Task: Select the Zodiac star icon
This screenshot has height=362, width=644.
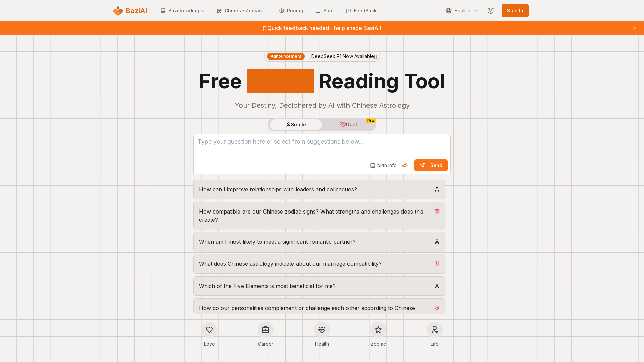Action: point(378,330)
